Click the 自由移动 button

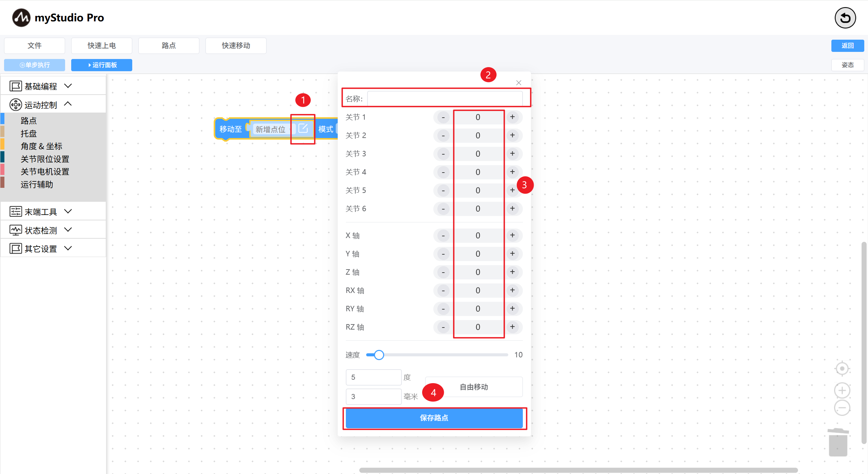[x=474, y=387]
